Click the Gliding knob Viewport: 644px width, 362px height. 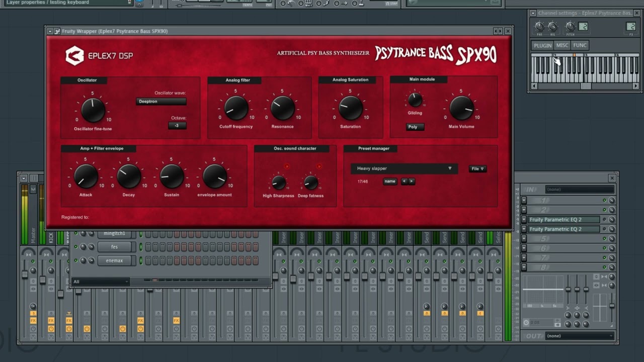tap(415, 100)
